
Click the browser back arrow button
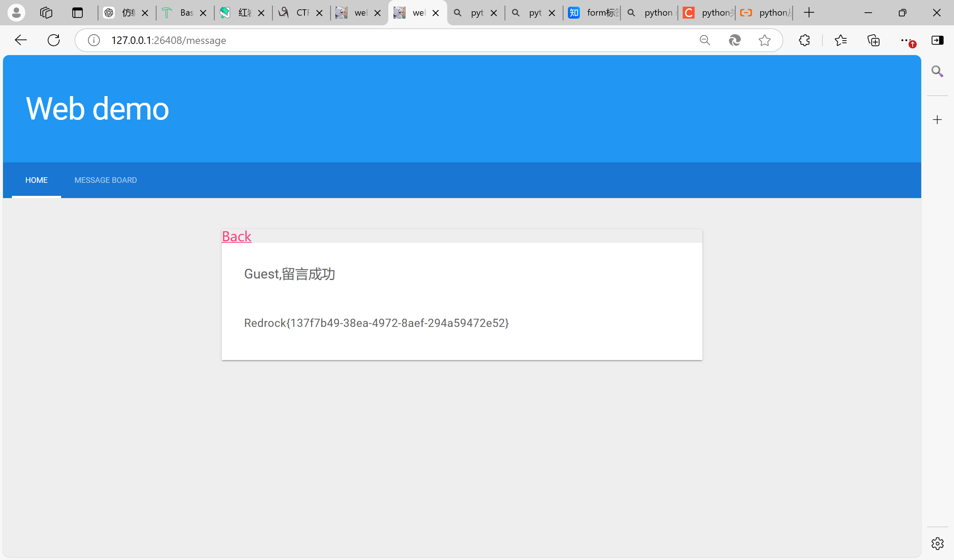click(20, 40)
